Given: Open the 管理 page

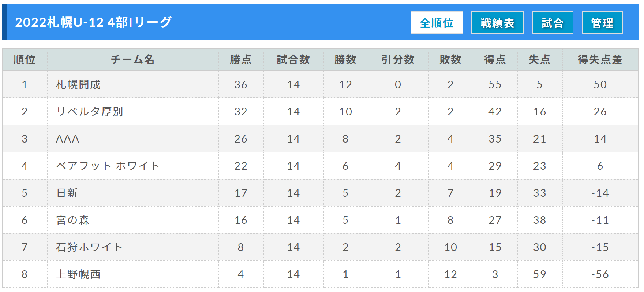Looking at the screenshot, I should coord(602,23).
